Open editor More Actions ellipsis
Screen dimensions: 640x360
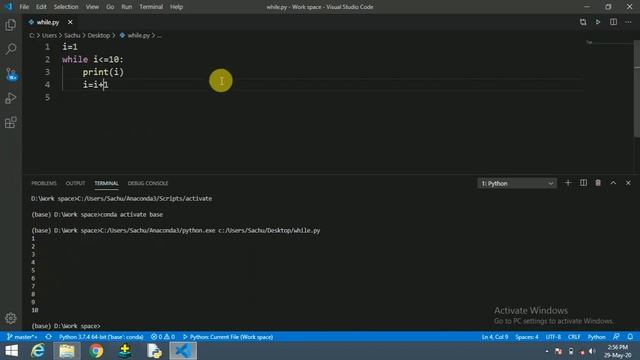pyautogui.click(x=628, y=22)
